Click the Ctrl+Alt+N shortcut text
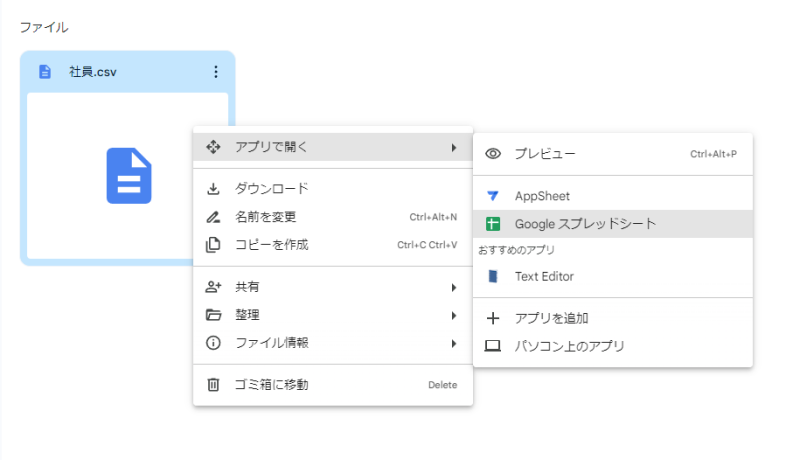800x460 pixels. click(x=433, y=217)
